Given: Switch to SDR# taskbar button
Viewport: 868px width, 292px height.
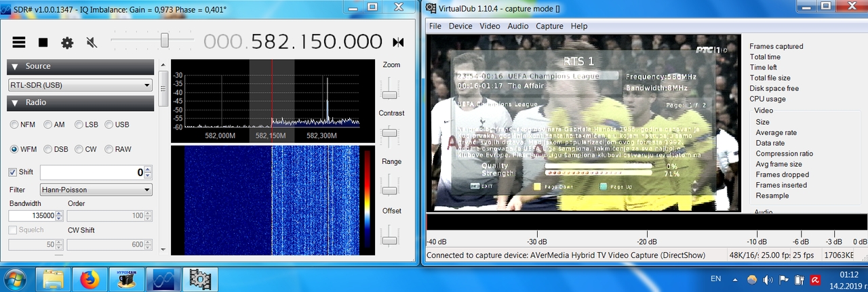Looking at the screenshot, I should pos(163,278).
